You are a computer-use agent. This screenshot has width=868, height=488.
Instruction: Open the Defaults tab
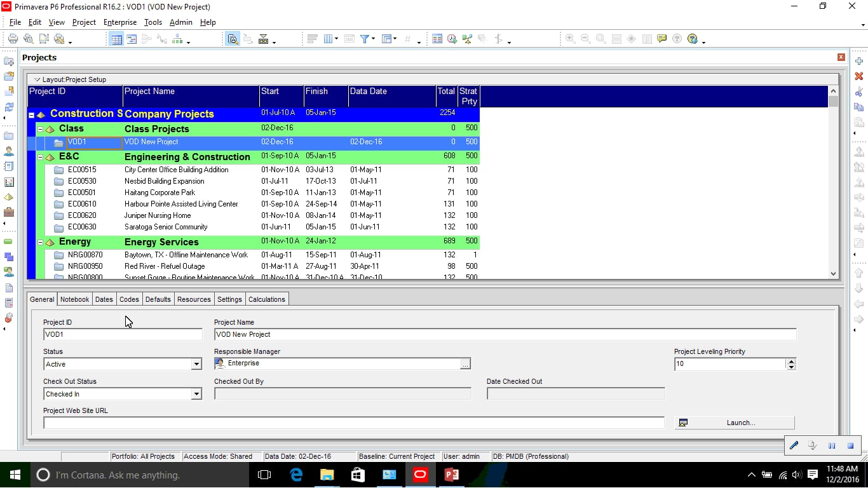(158, 299)
